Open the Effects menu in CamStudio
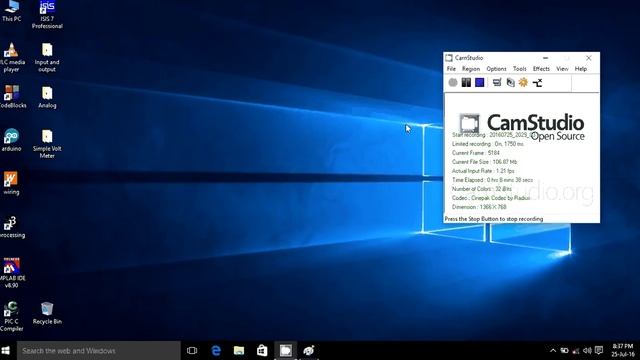The height and width of the screenshot is (360, 640). tap(541, 69)
